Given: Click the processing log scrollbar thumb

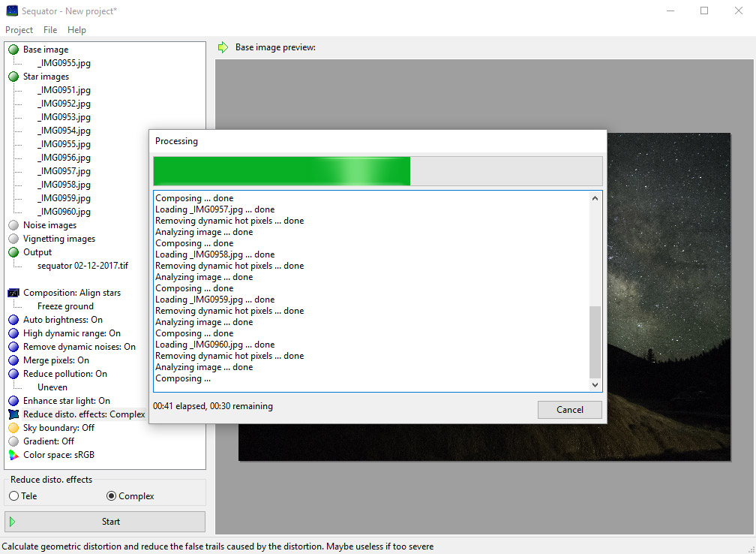Looking at the screenshot, I should click(595, 342).
